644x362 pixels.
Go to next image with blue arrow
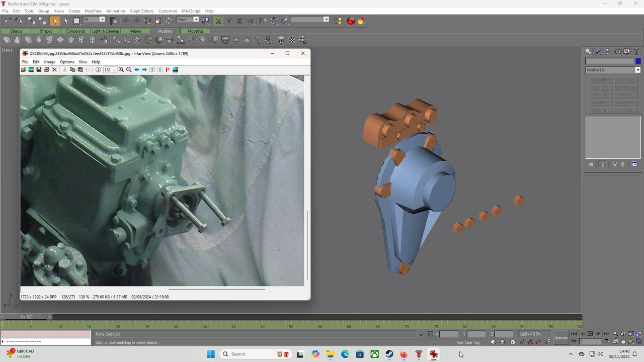coord(144,70)
